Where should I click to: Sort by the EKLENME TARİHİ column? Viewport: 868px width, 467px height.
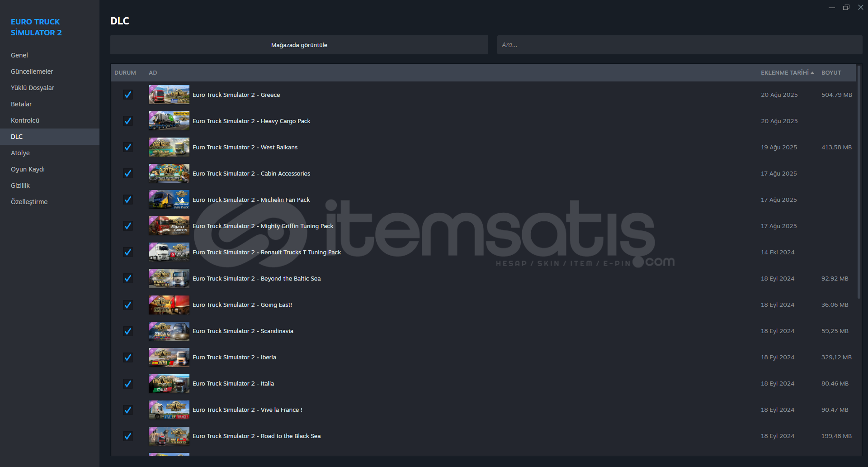click(787, 72)
